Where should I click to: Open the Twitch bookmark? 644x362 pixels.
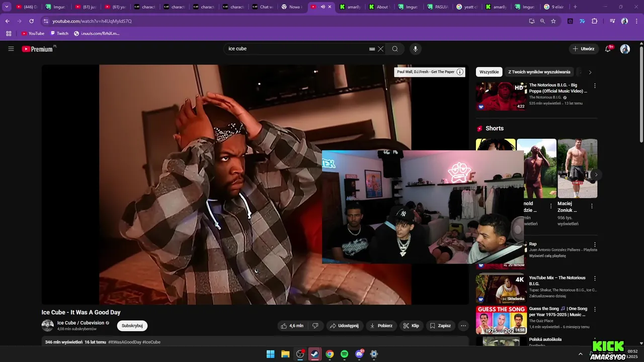point(59,33)
